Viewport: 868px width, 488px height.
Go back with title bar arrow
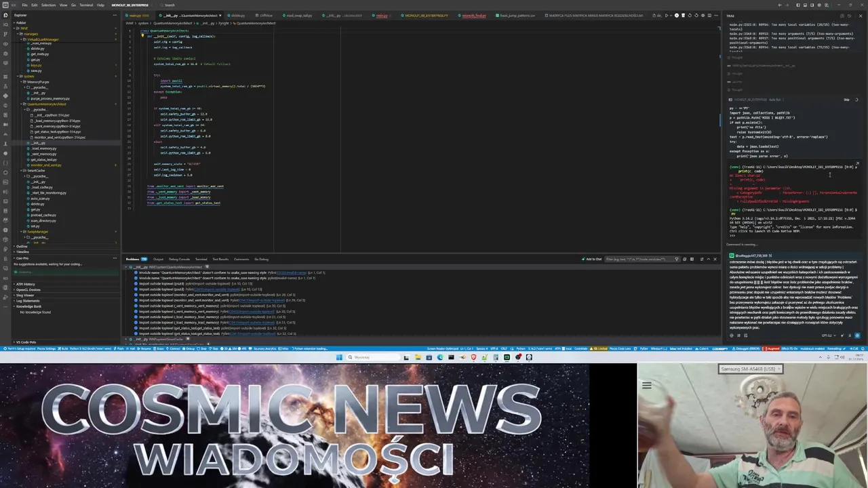click(x=780, y=5)
